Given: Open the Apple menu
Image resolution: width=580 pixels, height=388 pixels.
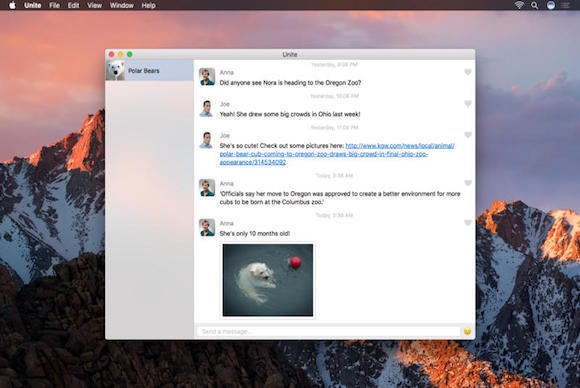Looking at the screenshot, I should [12, 5].
